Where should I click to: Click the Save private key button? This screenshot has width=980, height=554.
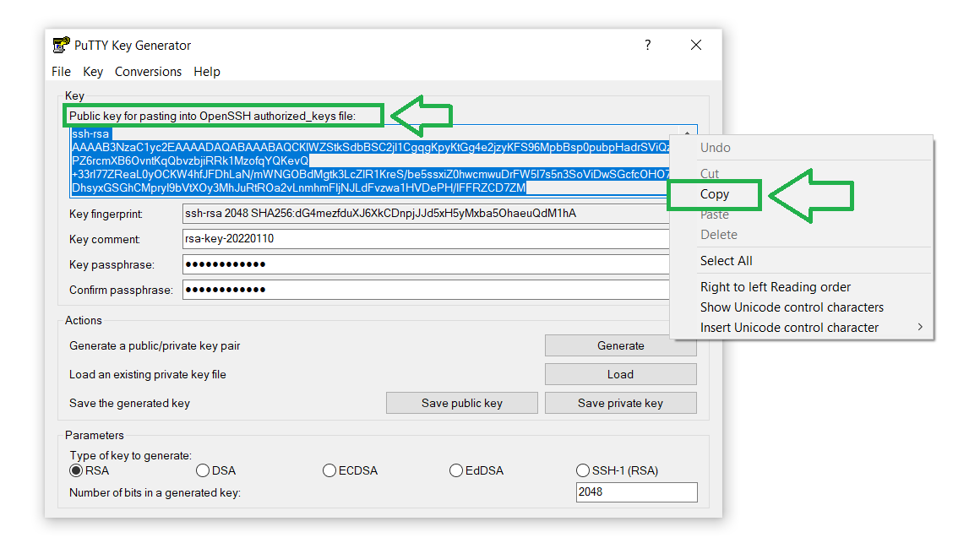pyautogui.click(x=621, y=403)
